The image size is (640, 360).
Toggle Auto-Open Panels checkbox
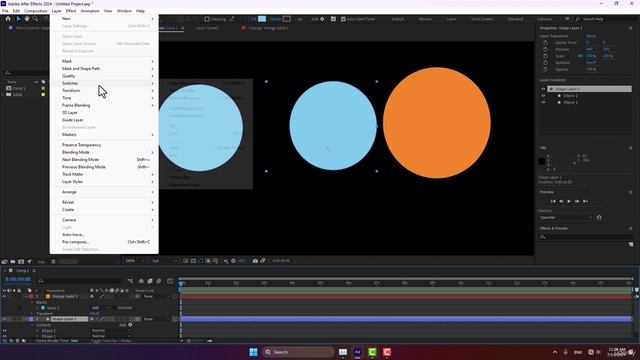(x=343, y=19)
